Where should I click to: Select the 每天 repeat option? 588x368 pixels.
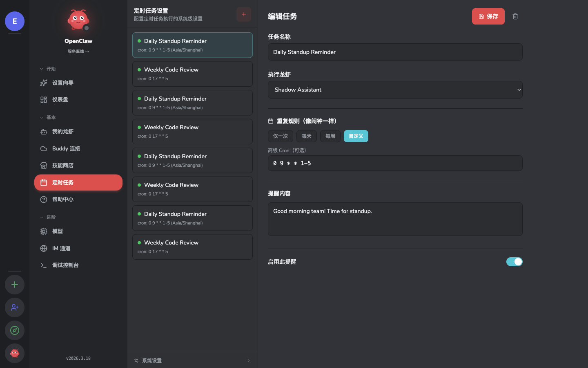306,136
